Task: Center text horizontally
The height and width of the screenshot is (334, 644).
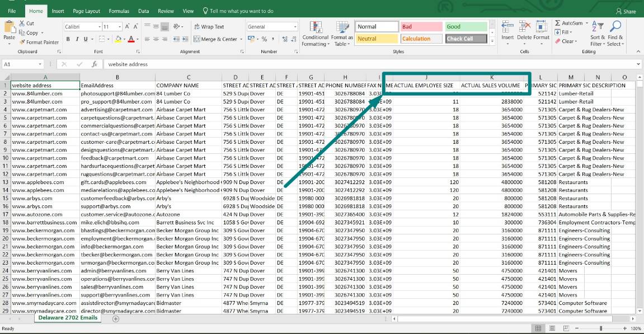Action: (x=156, y=39)
